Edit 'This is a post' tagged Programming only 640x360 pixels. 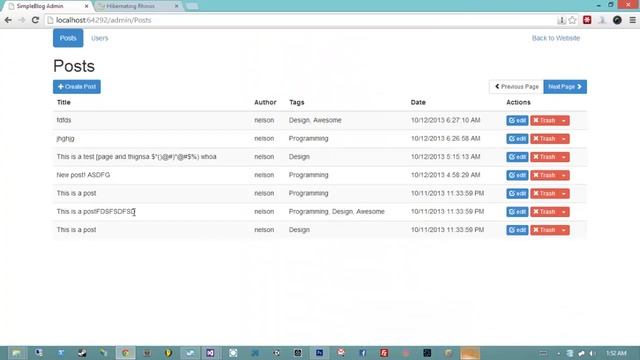(x=517, y=193)
